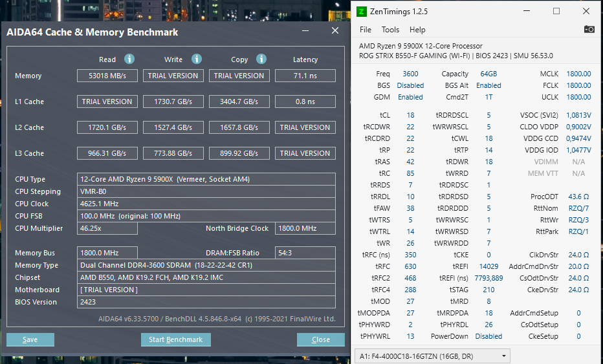Close the ZenTimings window

coord(586,11)
